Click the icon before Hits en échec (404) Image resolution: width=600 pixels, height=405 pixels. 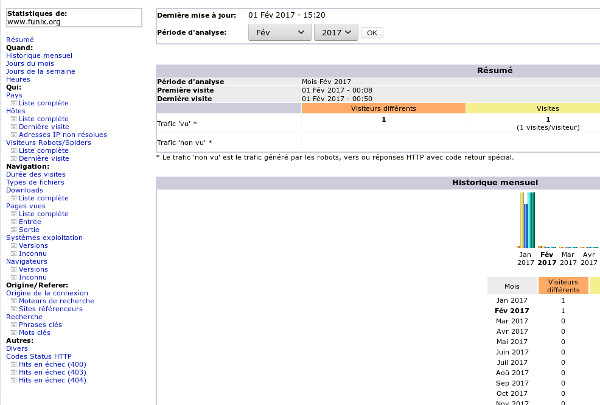(x=14, y=380)
